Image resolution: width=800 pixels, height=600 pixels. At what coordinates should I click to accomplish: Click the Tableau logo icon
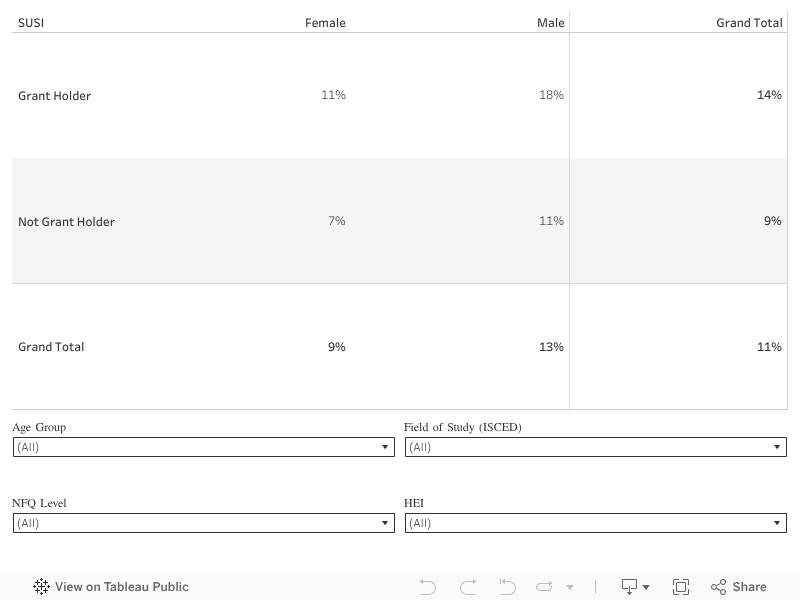click(x=41, y=587)
